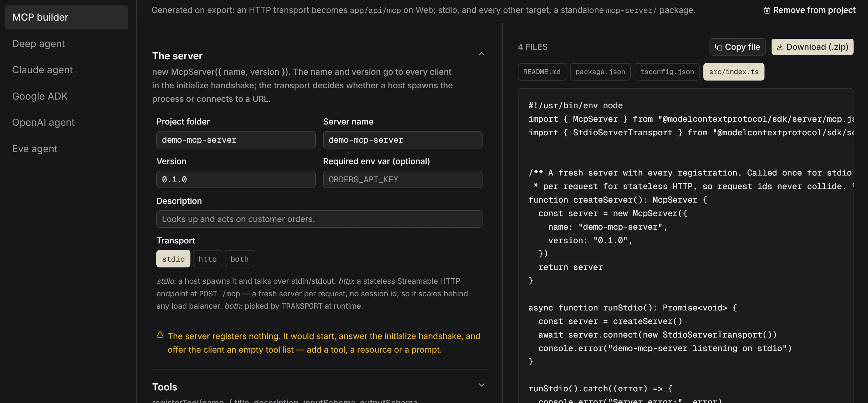Open the README.md file tab

click(542, 72)
